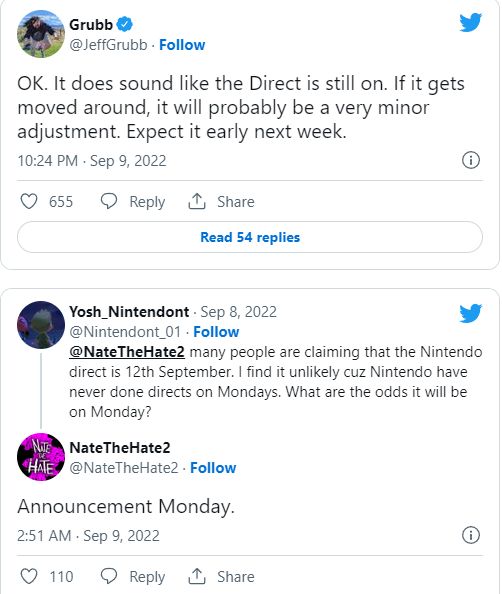The height and width of the screenshot is (594, 502).
Task: Click the Twitter bird icon on Yosh_Nintendont's tweet
Action: click(470, 313)
